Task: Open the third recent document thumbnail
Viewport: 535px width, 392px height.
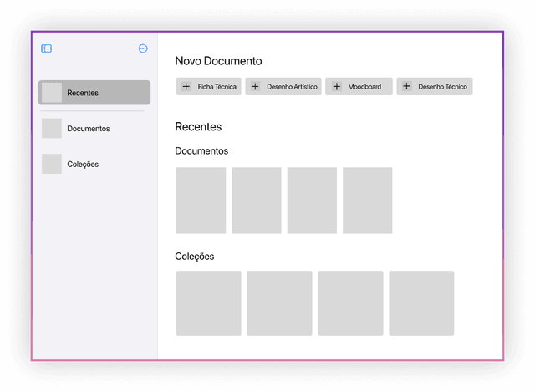Action: pyautogui.click(x=312, y=201)
